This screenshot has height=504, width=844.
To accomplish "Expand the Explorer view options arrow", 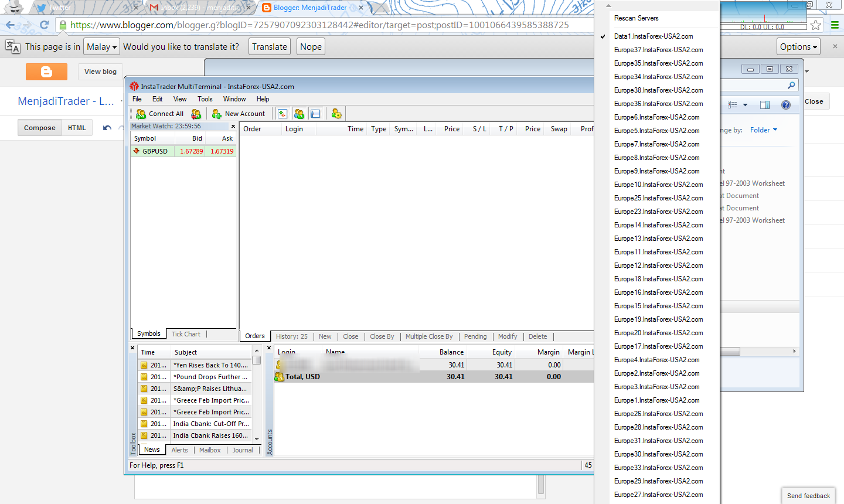I will point(745,105).
